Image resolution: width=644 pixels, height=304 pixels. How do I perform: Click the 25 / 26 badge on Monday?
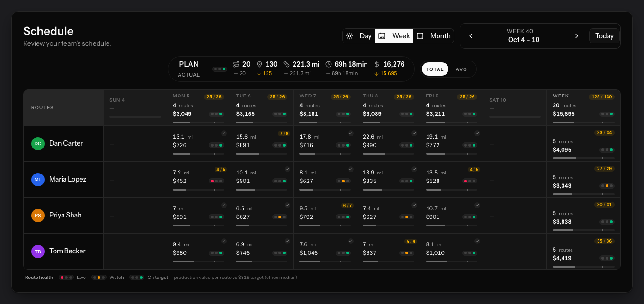pyautogui.click(x=214, y=96)
